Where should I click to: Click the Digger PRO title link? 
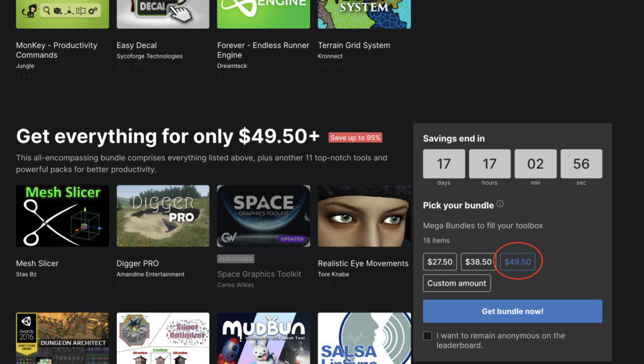(x=138, y=263)
